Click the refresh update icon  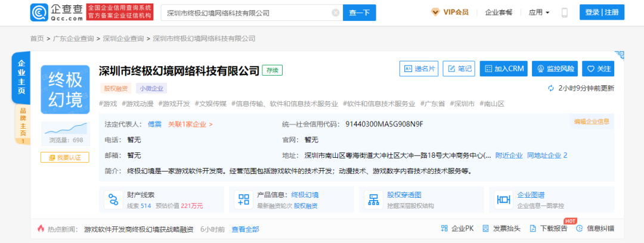point(551,88)
